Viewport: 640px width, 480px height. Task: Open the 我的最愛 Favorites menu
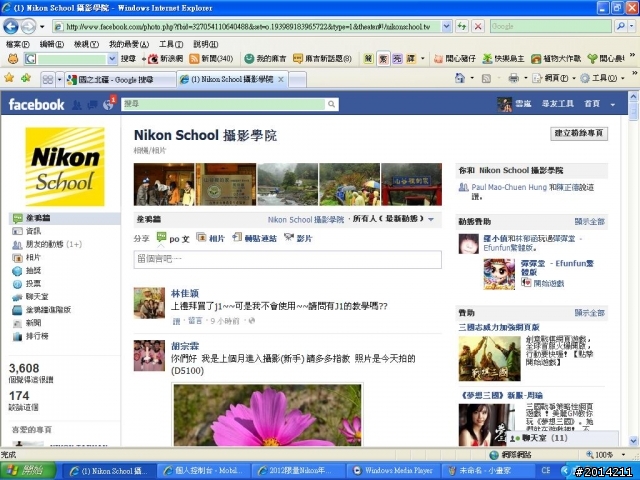[x=129, y=44]
